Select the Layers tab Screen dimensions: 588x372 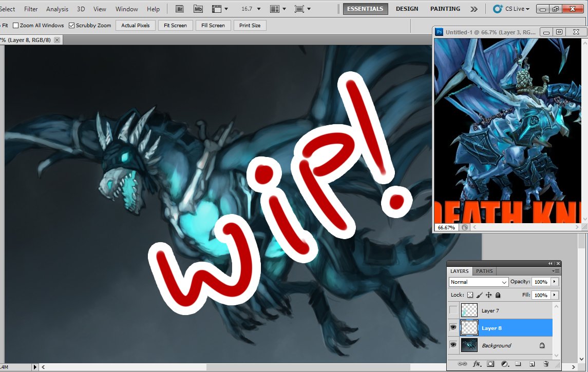click(460, 271)
